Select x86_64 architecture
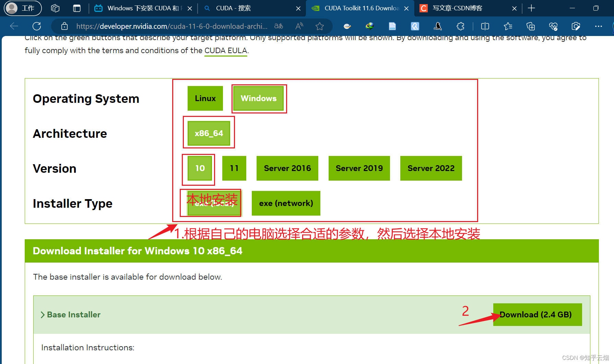 [x=209, y=133]
